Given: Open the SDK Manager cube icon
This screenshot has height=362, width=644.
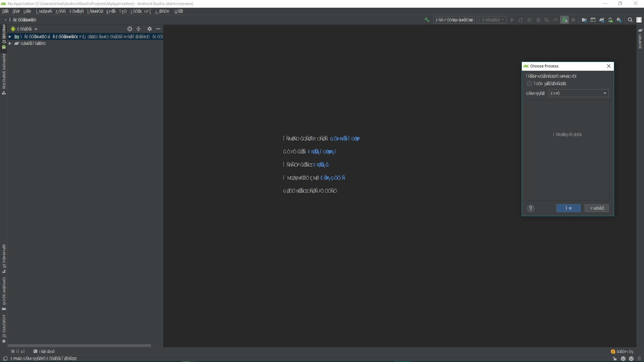Looking at the screenshot, I should pyautogui.click(x=619, y=20).
